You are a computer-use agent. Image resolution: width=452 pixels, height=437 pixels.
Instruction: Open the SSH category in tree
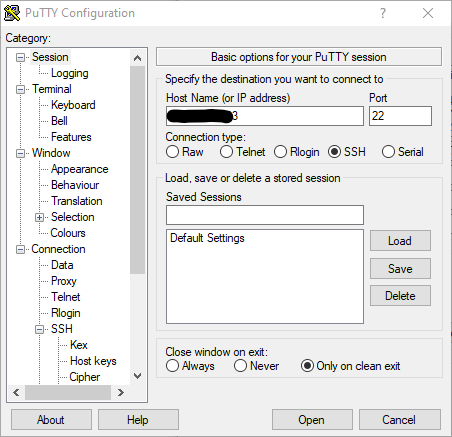(62, 329)
